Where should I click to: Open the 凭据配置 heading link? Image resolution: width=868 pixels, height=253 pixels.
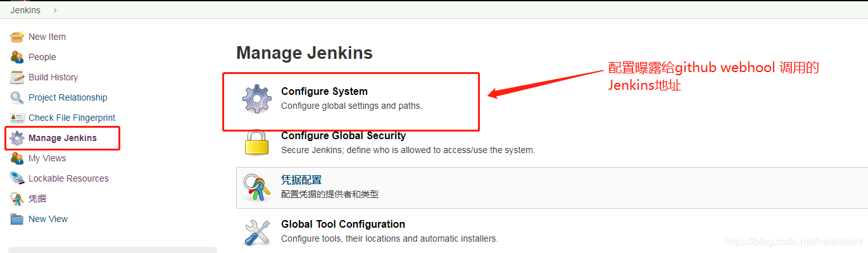[301, 180]
